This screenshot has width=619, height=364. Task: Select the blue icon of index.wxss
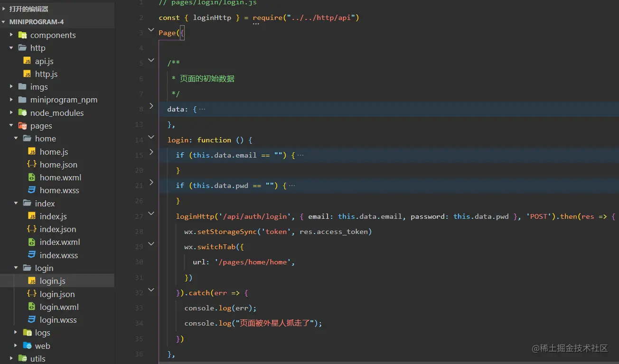[32, 255]
